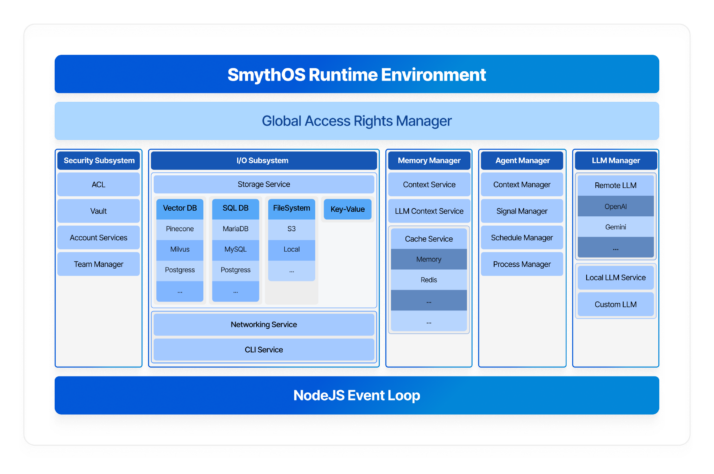Select the NodeJS Event Loop banner
Viewport: 714px width, 474px height.
[357, 395]
